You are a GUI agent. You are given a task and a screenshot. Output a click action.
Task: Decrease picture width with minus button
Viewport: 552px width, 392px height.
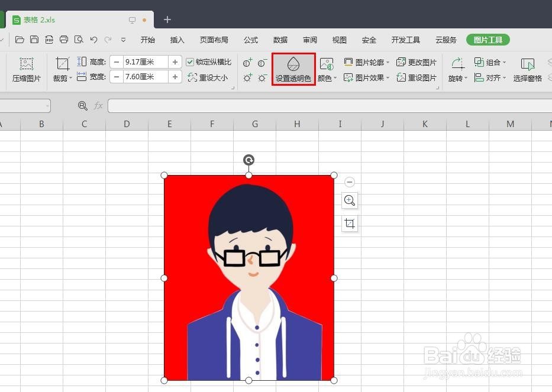pyautogui.click(x=117, y=77)
